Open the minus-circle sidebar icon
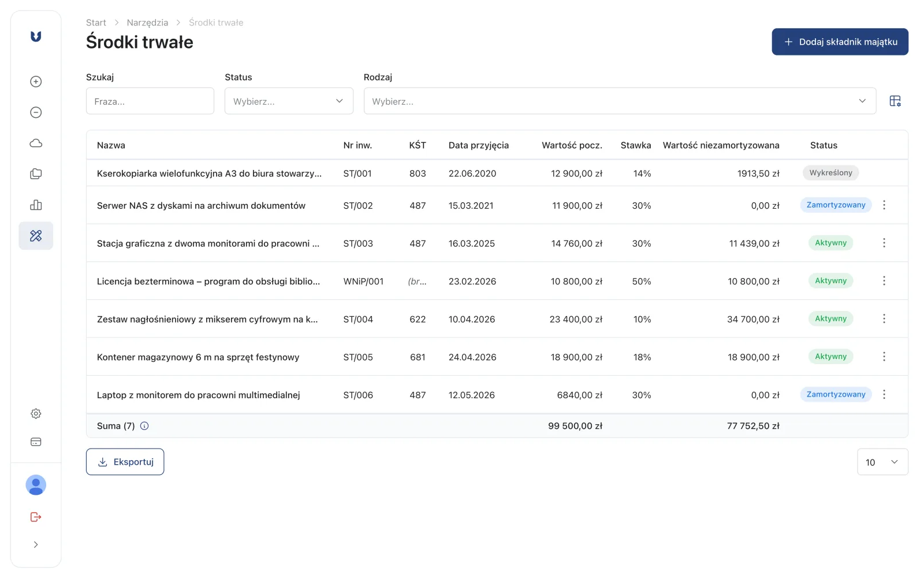Screen dimensions: 924x578 tap(36, 112)
